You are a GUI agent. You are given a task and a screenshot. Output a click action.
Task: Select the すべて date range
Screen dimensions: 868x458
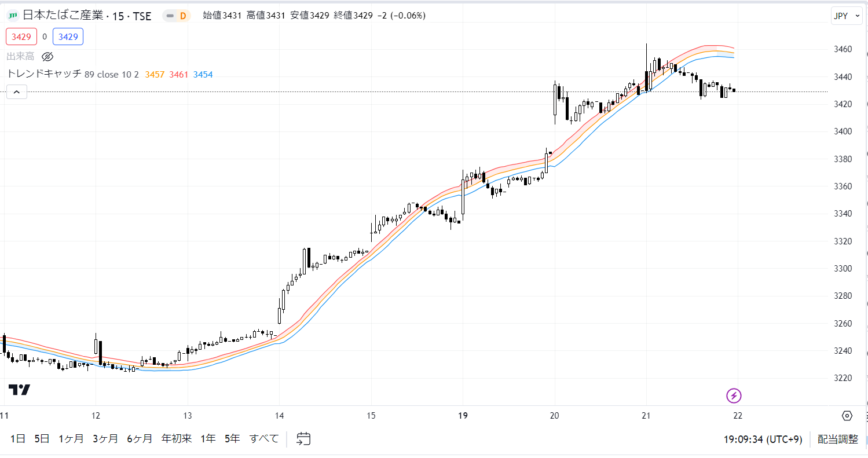coord(264,438)
